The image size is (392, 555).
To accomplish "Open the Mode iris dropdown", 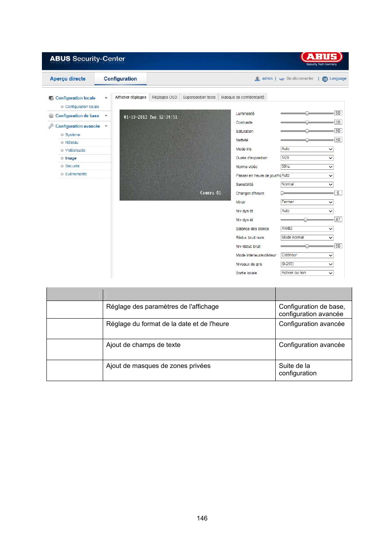I will click(307, 149).
